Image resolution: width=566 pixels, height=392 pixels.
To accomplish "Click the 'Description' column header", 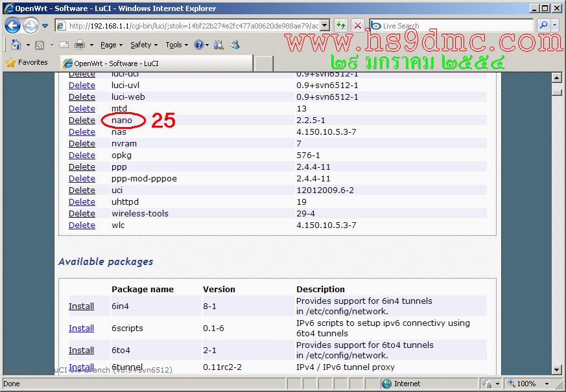I will [320, 289].
